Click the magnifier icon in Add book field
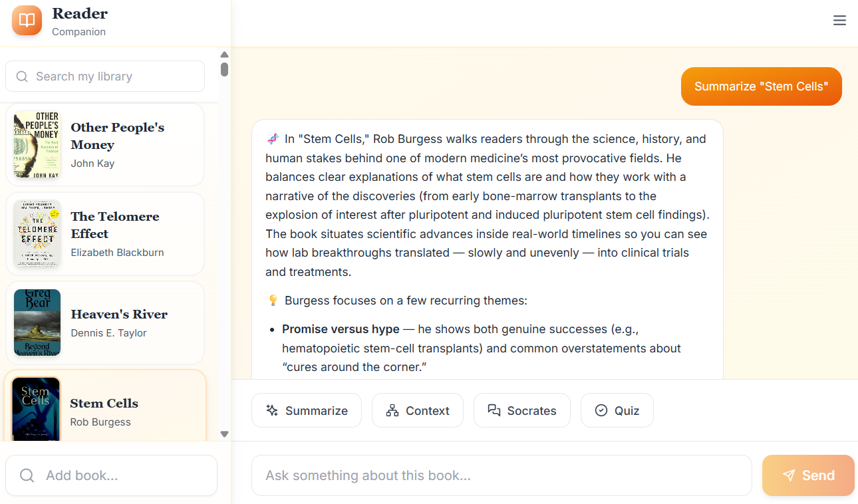 tap(27, 475)
